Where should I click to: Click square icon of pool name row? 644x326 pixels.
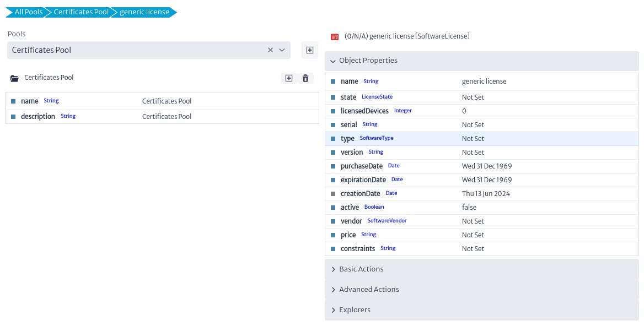pos(13,101)
